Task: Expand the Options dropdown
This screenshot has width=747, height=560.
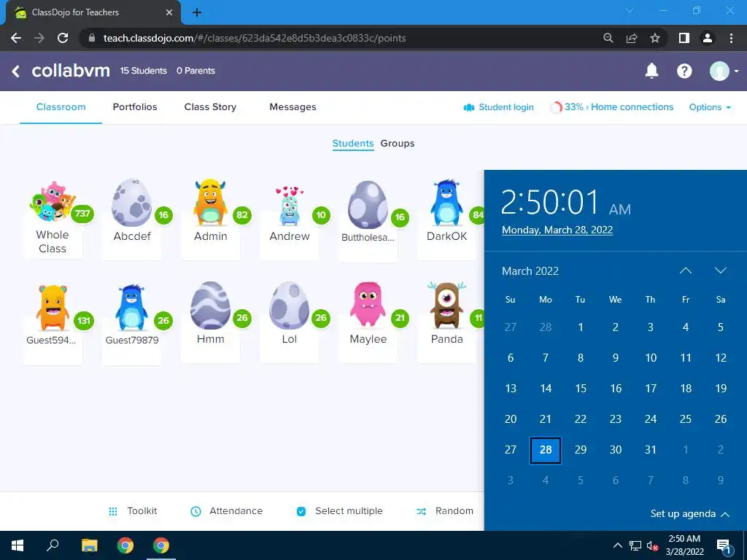Action: 710,107
